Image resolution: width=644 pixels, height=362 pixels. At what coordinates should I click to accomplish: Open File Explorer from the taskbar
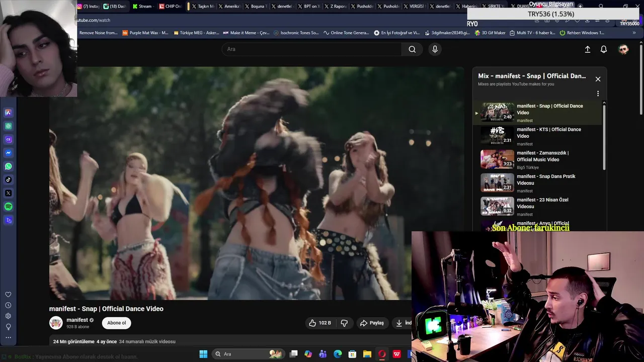click(367, 354)
